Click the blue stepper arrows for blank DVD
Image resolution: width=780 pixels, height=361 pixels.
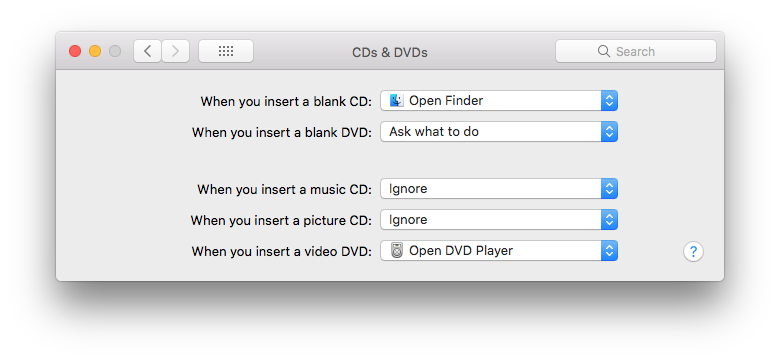609,132
